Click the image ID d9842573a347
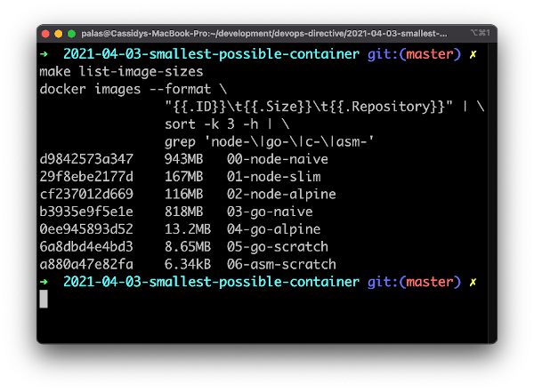534x392 pixels. (x=86, y=159)
